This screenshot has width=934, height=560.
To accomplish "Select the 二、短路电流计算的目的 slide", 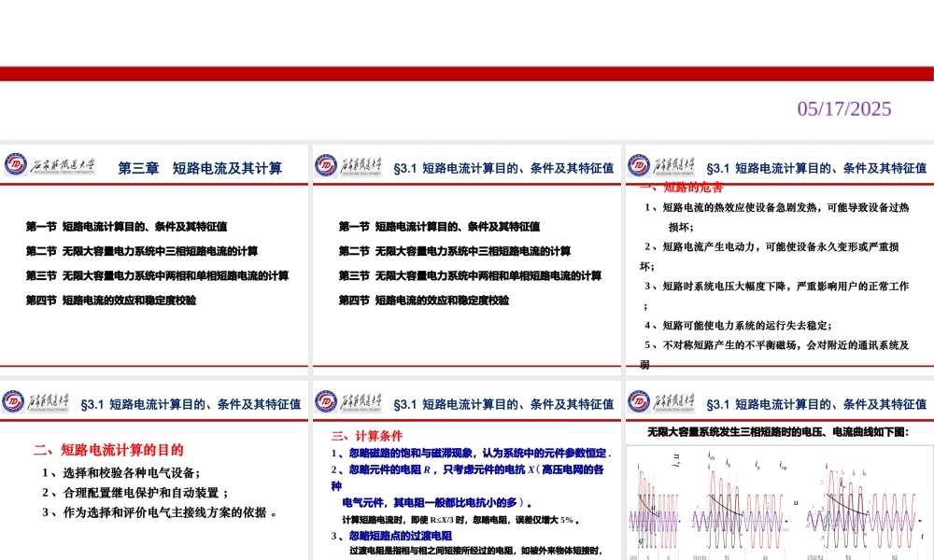I will click(x=154, y=470).
